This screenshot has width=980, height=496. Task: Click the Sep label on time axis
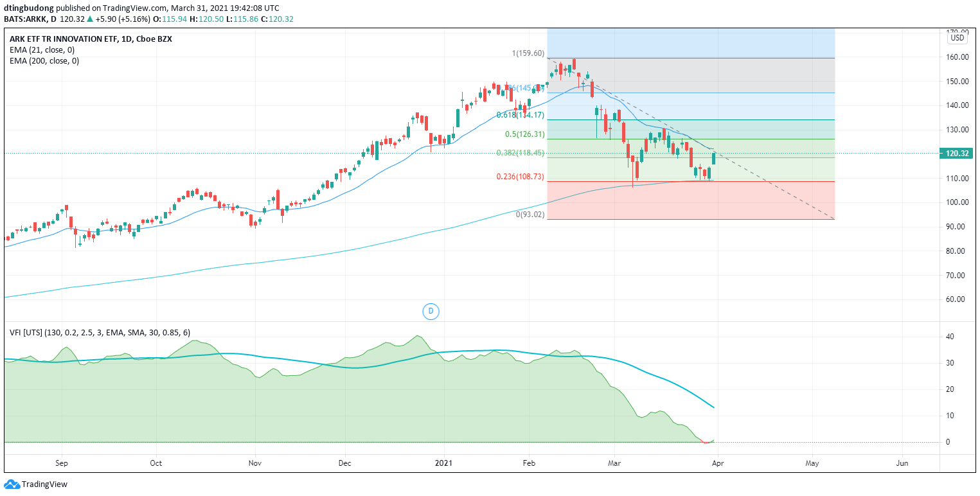coord(62,463)
